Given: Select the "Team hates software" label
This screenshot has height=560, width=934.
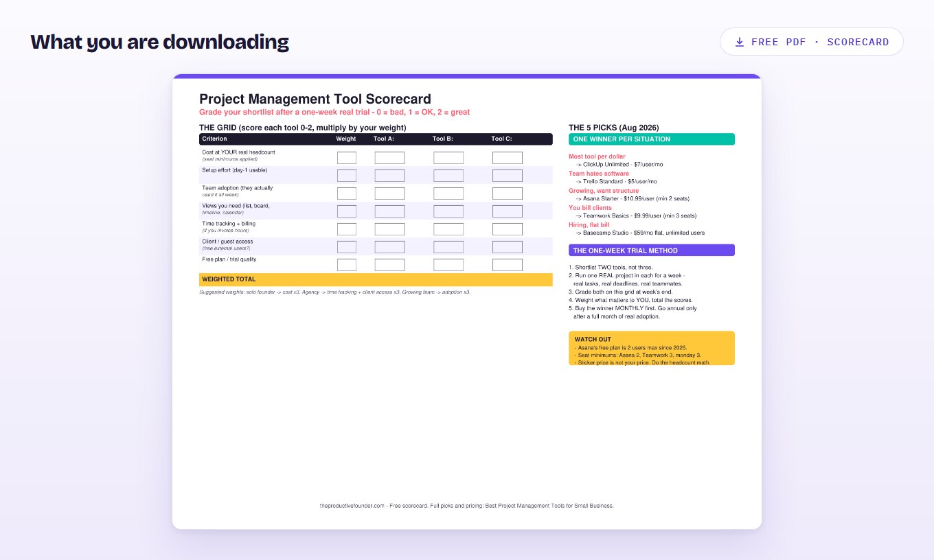Looking at the screenshot, I should (x=598, y=174).
